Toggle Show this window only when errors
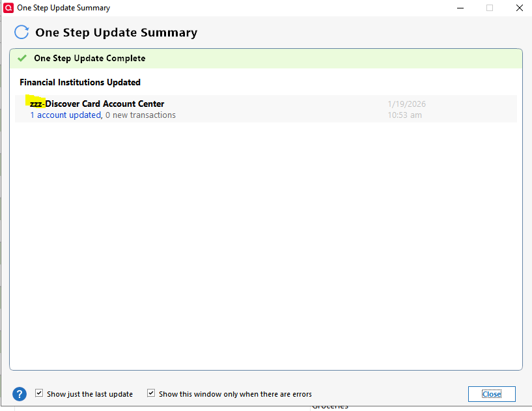The height and width of the screenshot is (411, 532). point(151,393)
